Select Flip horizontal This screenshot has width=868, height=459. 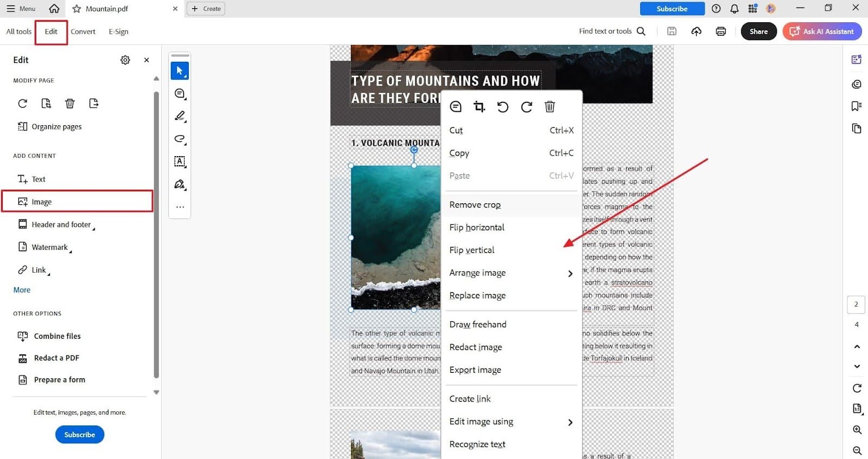(512, 228)
